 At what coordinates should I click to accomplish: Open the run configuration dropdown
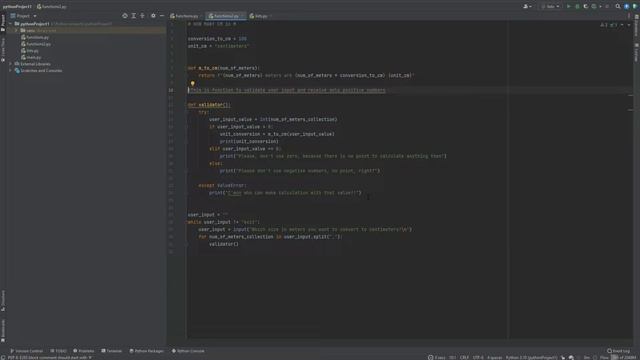pos(551,7)
